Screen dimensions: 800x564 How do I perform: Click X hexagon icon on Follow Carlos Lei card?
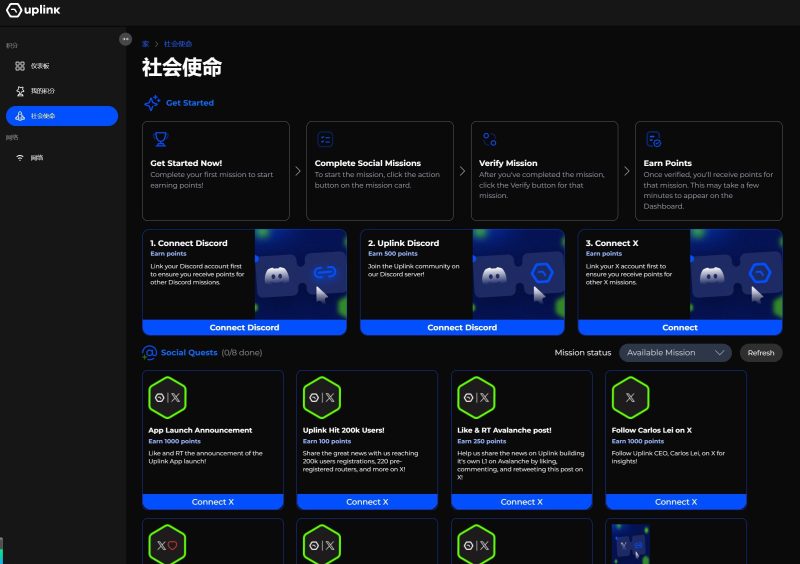point(631,398)
